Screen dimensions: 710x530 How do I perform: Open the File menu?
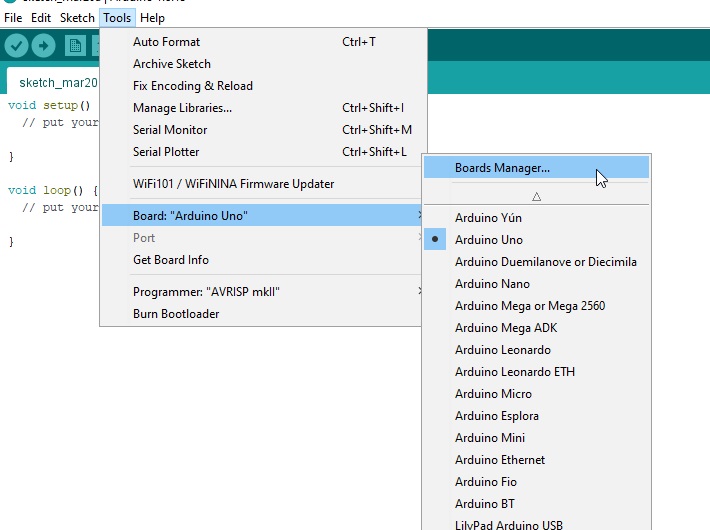(x=13, y=18)
